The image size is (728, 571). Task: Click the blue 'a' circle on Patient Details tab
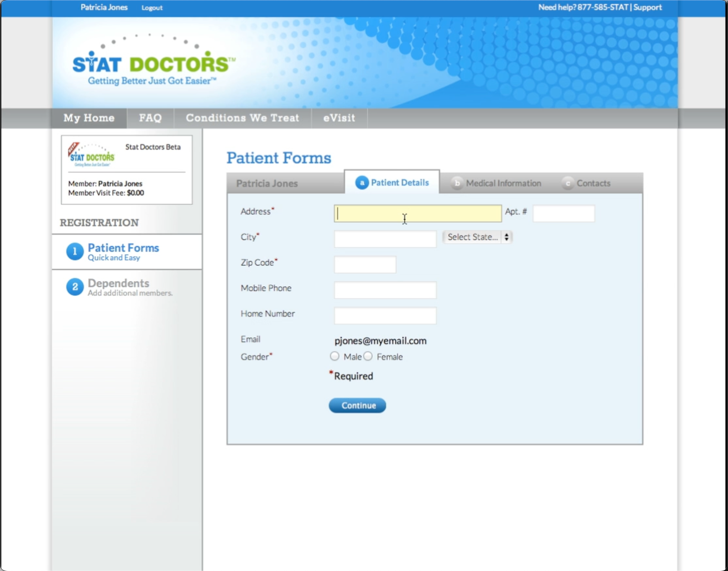tap(362, 183)
